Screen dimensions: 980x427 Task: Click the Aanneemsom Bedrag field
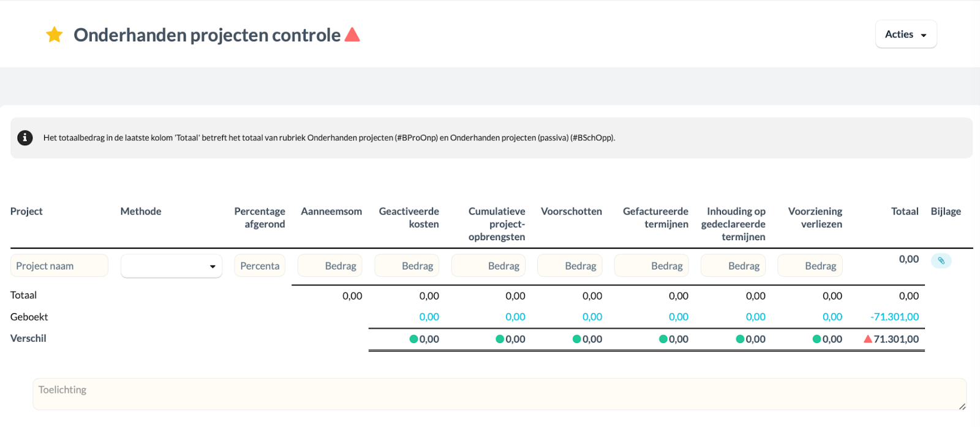point(330,266)
